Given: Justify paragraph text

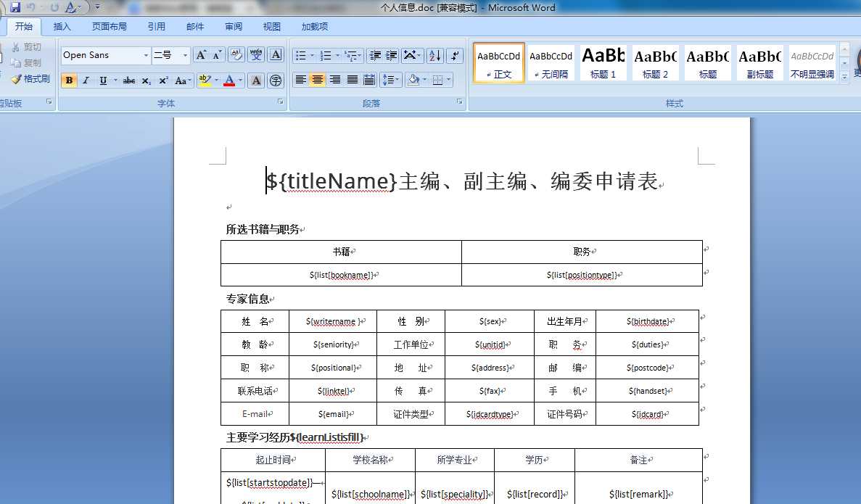Looking at the screenshot, I should point(352,80).
